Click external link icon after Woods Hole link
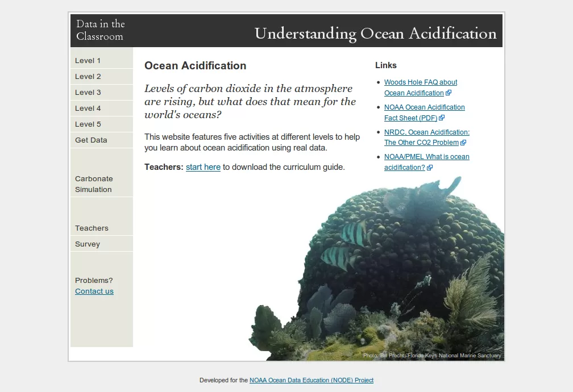Image resolution: width=573 pixels, height=392 pixels. tap(449, 93)
